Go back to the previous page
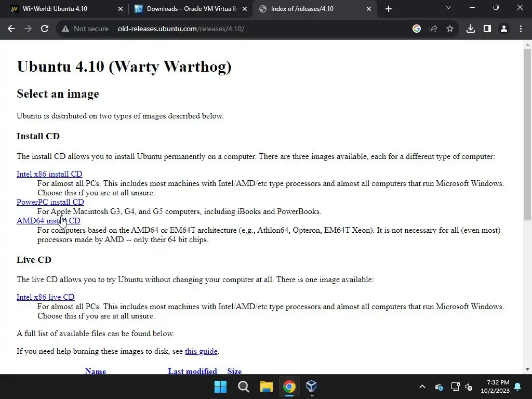The image size is (532, 399). [x=11, y=29]
